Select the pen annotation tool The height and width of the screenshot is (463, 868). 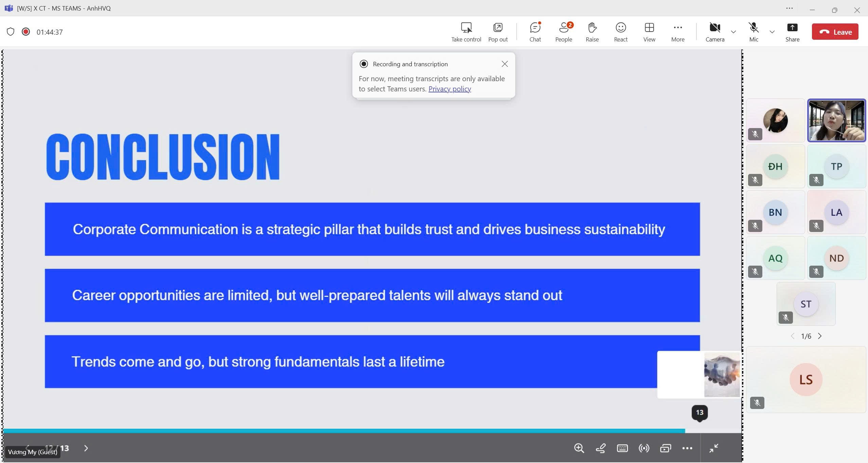tap(601, 448)
